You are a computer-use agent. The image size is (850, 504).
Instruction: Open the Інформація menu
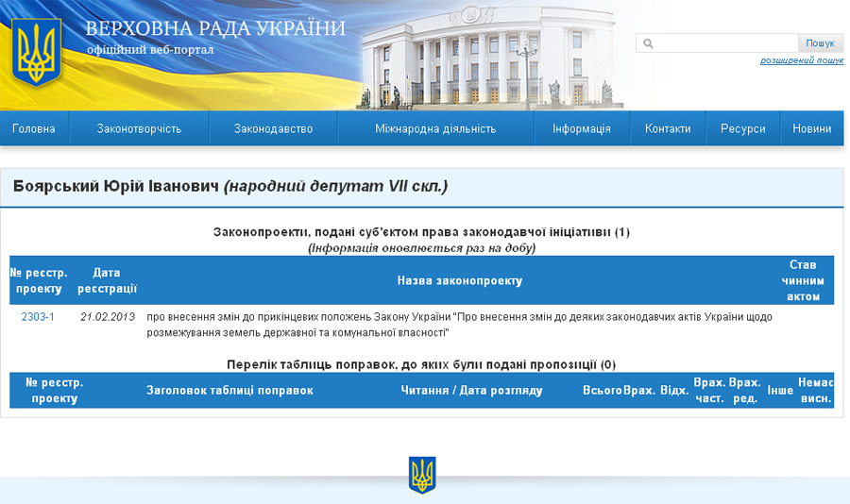point(582,128)
